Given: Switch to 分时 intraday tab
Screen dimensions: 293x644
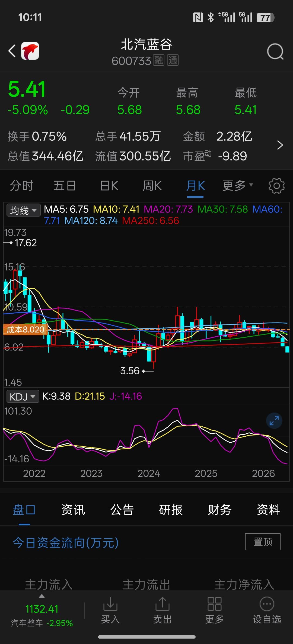Looking at the screenshot, I should tap(22, 186).
